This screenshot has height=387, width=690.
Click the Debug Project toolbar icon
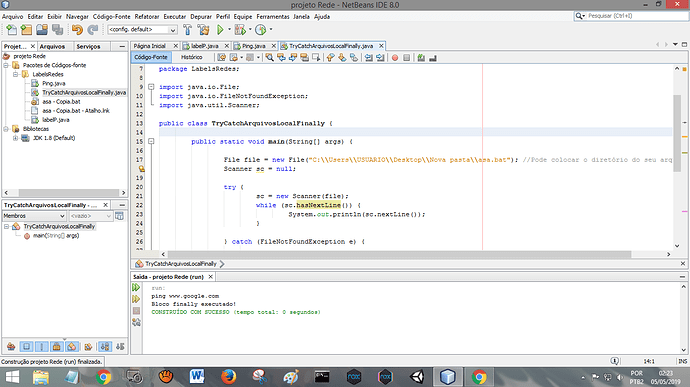click(x=240, y=30)
